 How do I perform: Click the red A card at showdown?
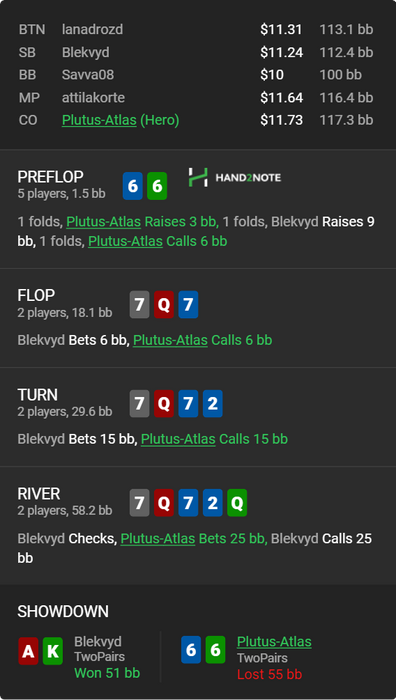[x=28, y=651]
